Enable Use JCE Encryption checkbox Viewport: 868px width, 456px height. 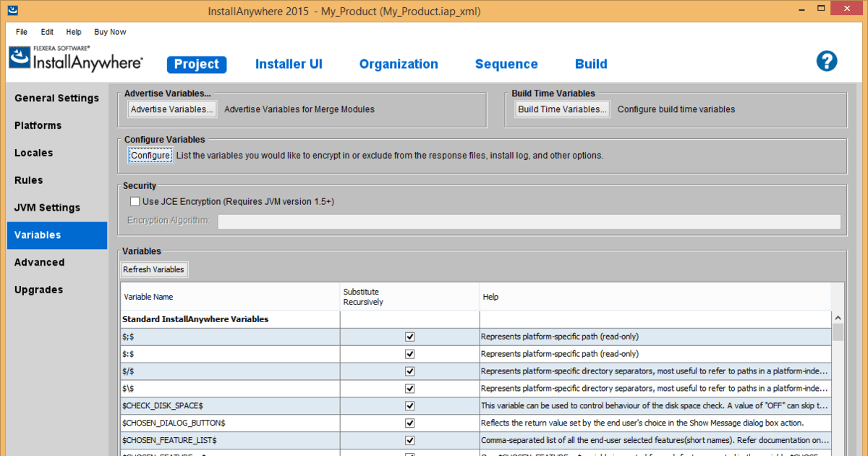point(135,201)
